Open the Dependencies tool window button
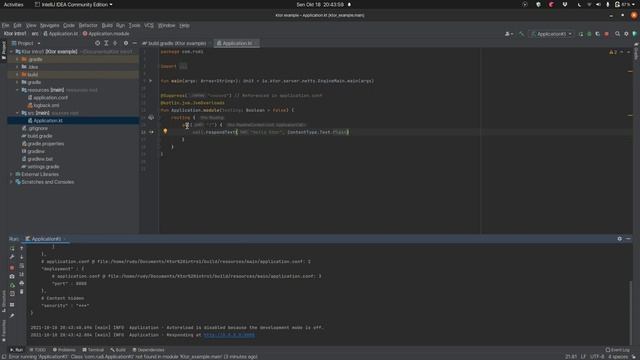Screen dimensions: 640x360 pyautogui.click(x=148, y=350)
